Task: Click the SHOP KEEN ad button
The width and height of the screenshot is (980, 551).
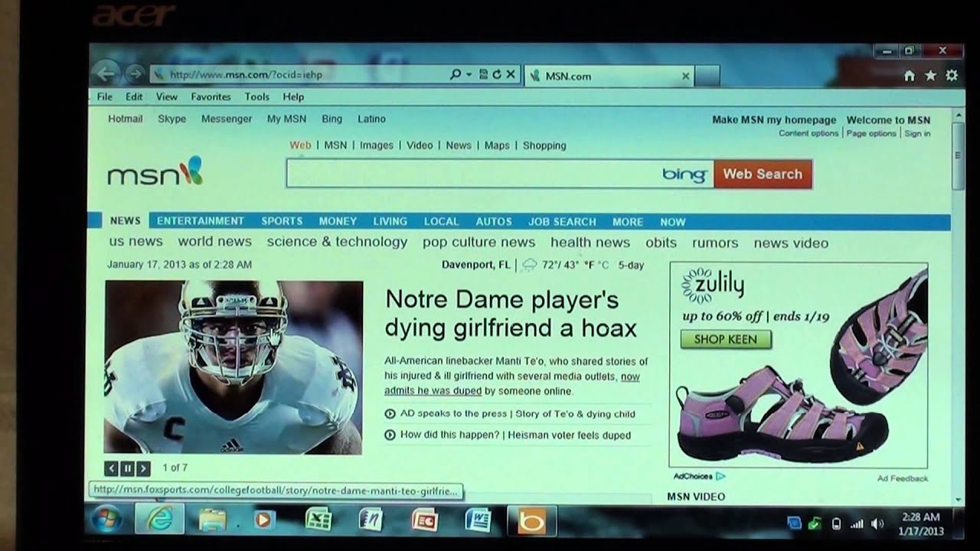Action: (726, 339)
